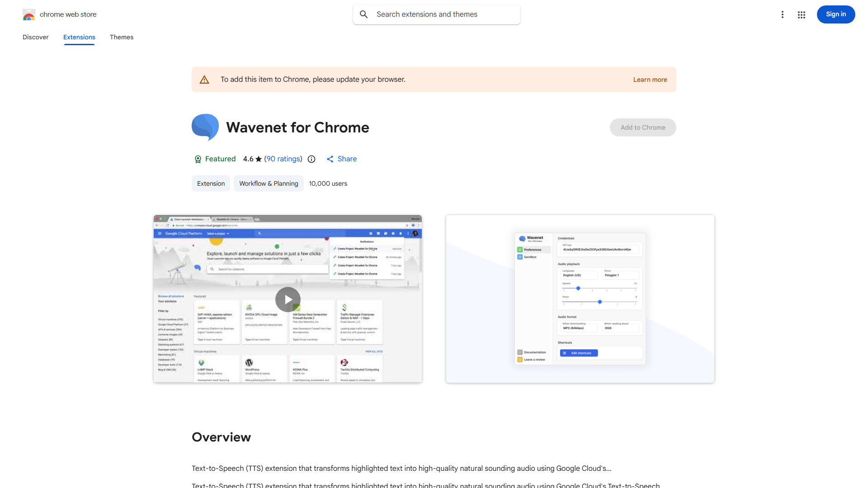Switch to the Discover tab
This screenshot has width=868, height=488.
36,37
